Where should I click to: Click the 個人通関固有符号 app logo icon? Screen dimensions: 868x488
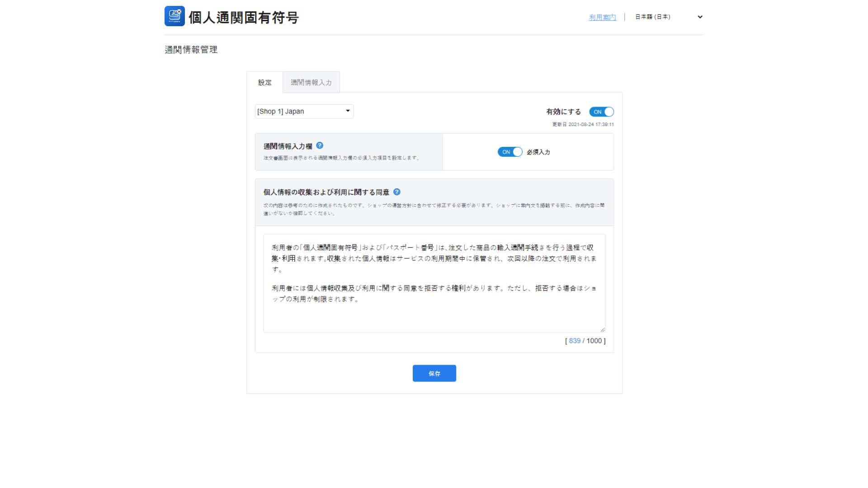[175, 16]
